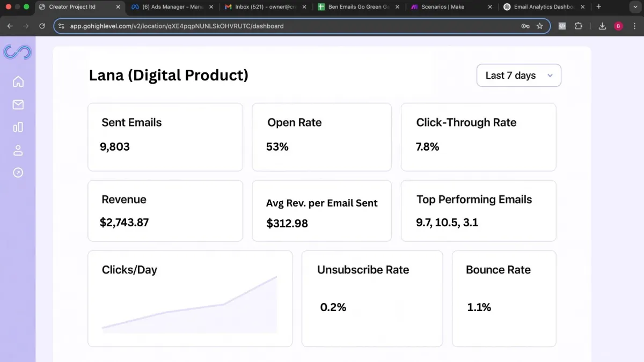Screen dimensions: 644x362
Task: Click the Chrome profile avatar button
Action: (x=618, y=26)
